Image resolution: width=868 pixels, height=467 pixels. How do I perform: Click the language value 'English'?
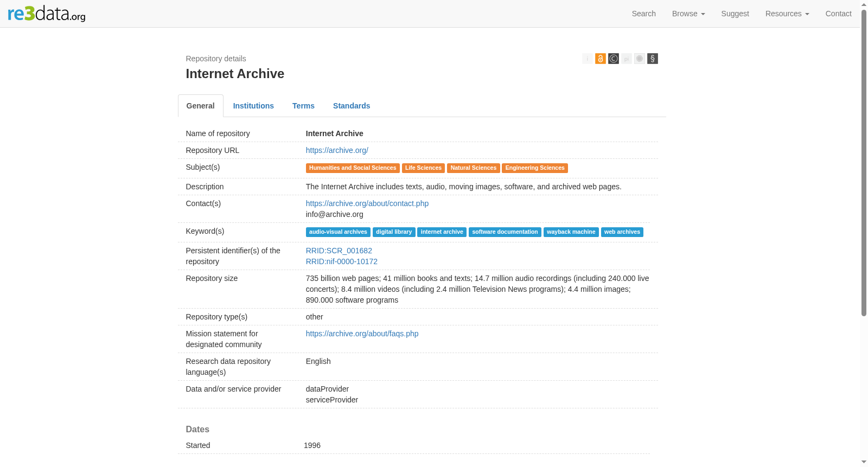(x=318, y=361)
